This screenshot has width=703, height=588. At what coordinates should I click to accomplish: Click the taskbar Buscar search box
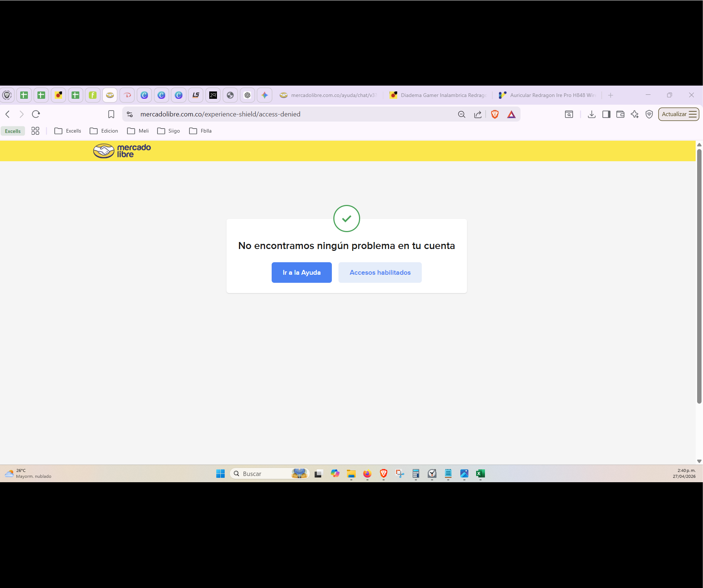(269, 474)
